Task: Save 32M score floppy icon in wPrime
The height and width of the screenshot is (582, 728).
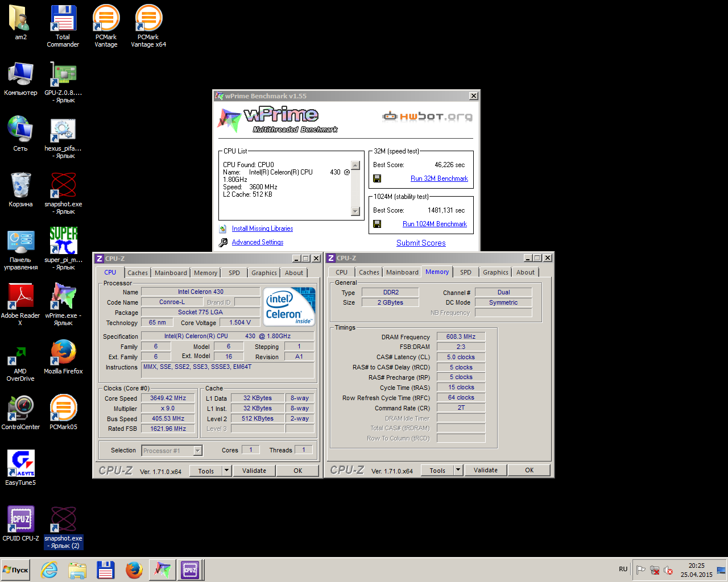Action: tap(377, 178)
